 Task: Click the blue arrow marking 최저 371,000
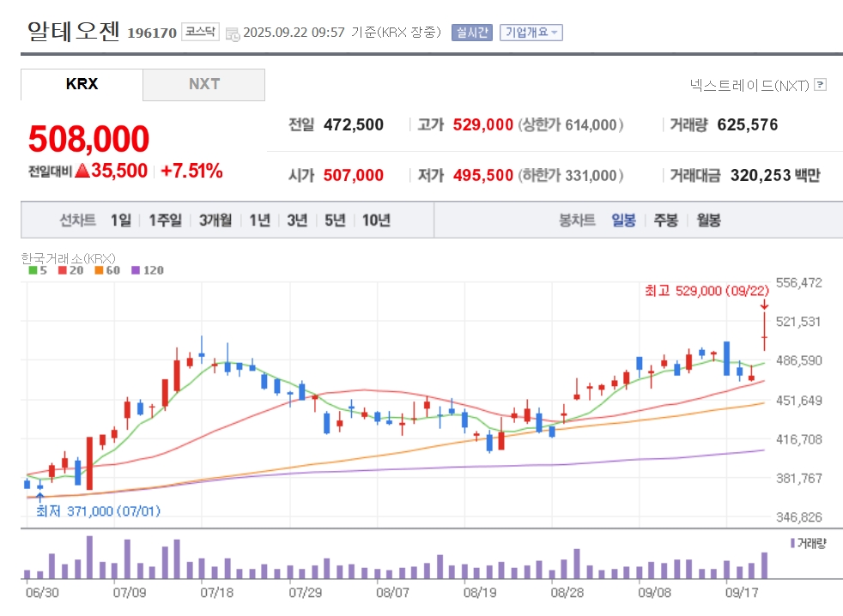39,496
